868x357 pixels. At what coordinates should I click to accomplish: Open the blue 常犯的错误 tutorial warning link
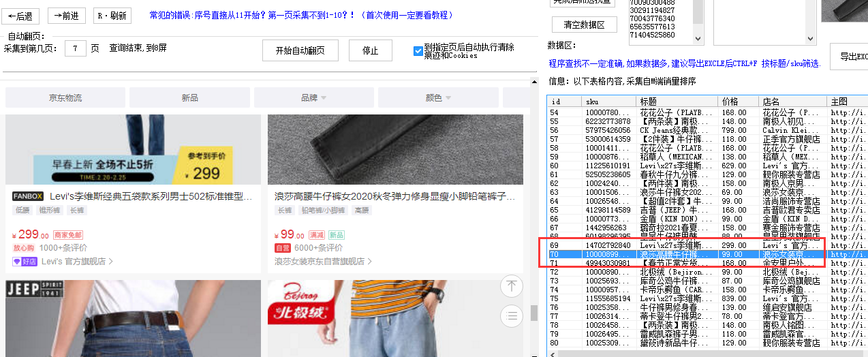tap(301, 15)
